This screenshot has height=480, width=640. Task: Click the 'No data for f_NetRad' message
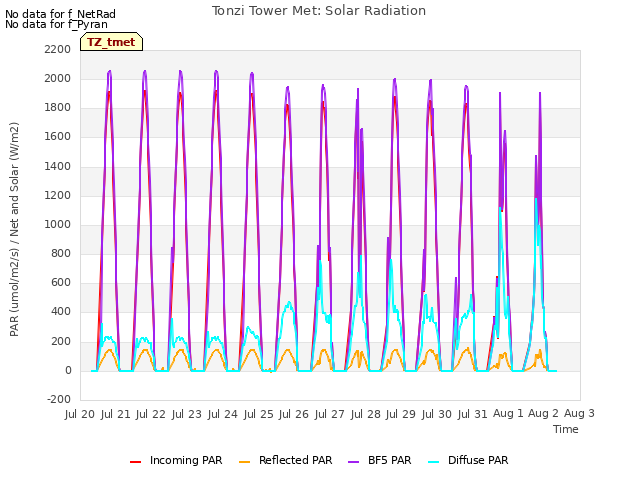(x=60, y=14)
